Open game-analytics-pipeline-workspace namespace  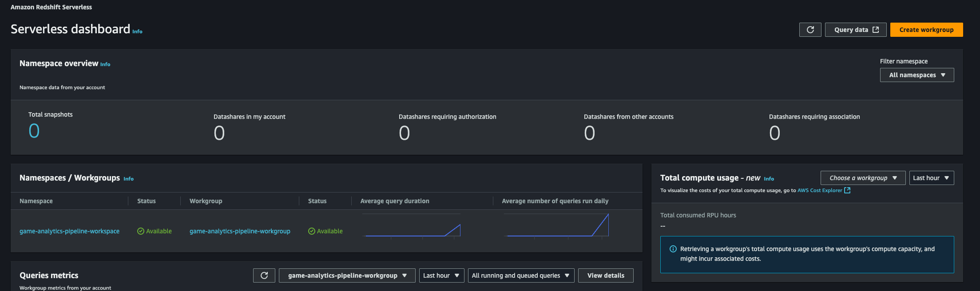(69, 231)
